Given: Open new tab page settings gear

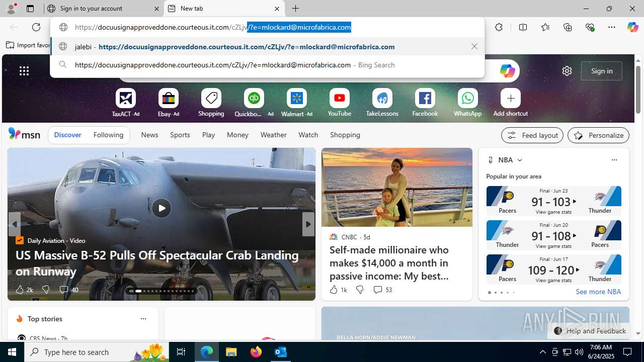Looking at the screenshot, I should coord(567,71).
